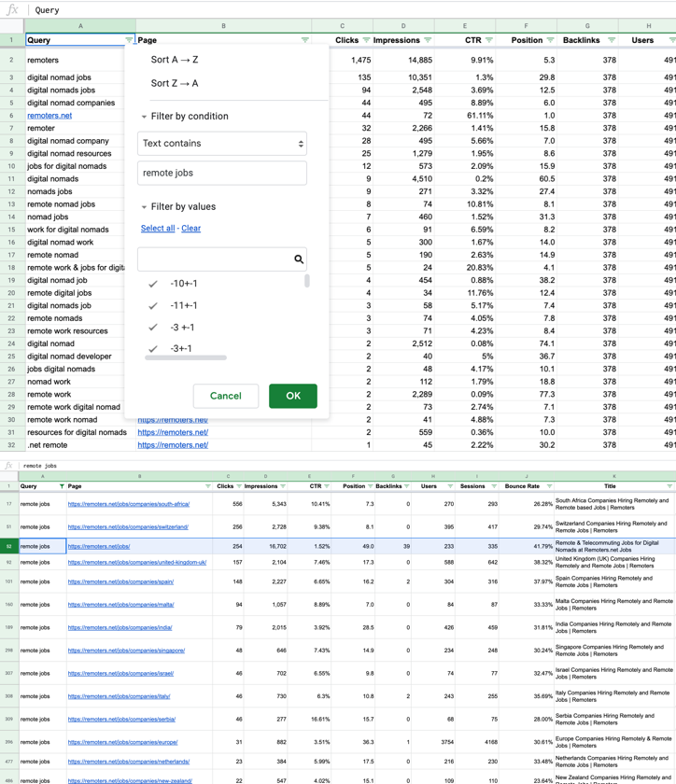Open the remoters.net link in Query column
Viewport: 676px width, 784px height.
click(x=49, y=116)
